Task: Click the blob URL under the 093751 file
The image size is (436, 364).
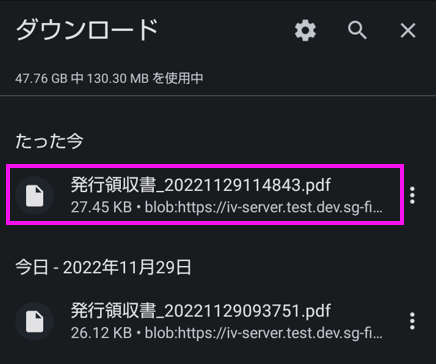Action: (264, 333)
